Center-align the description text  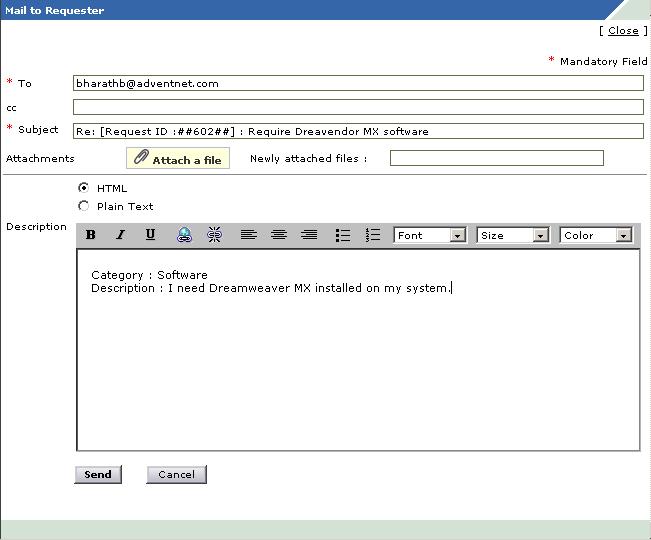click(x=279, y=235)
